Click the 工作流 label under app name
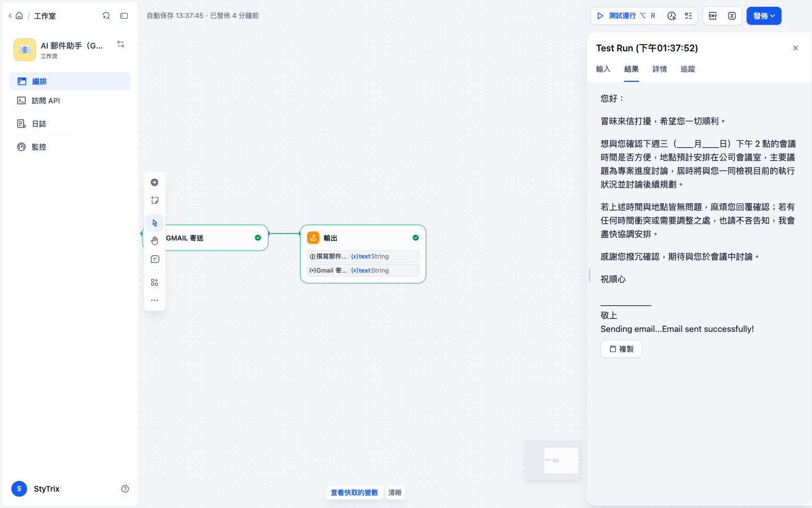The image size is (812, 508). (x=49, y=56)
